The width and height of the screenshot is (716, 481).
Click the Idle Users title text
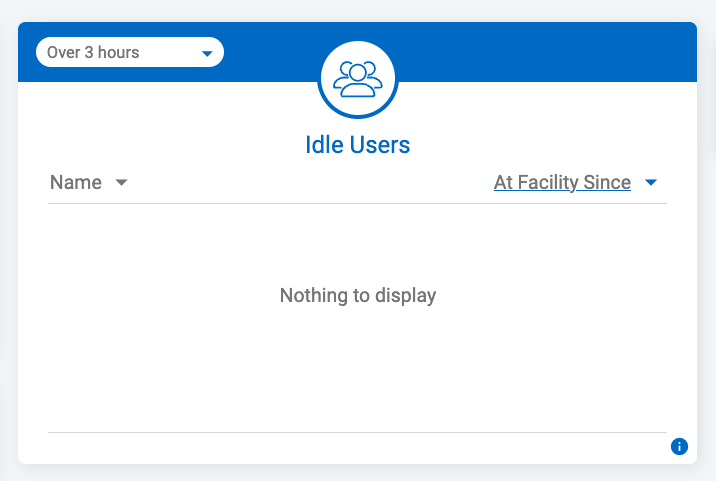click(358, 145)
